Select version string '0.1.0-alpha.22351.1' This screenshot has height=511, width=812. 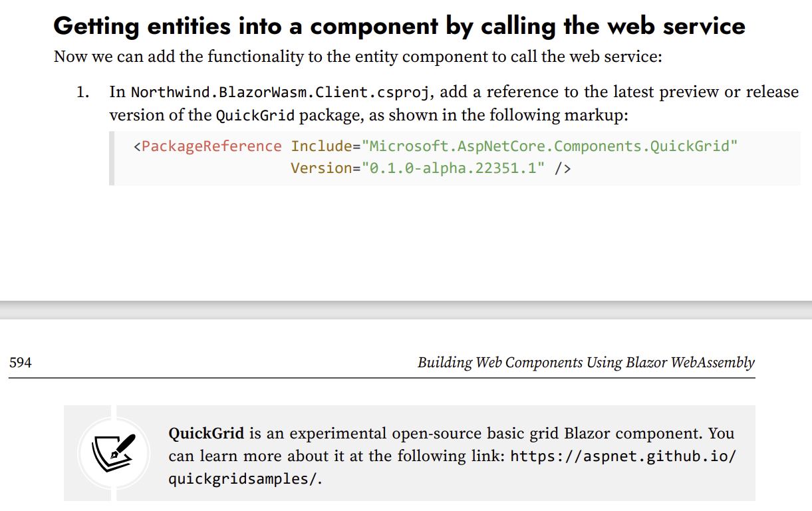454,168
